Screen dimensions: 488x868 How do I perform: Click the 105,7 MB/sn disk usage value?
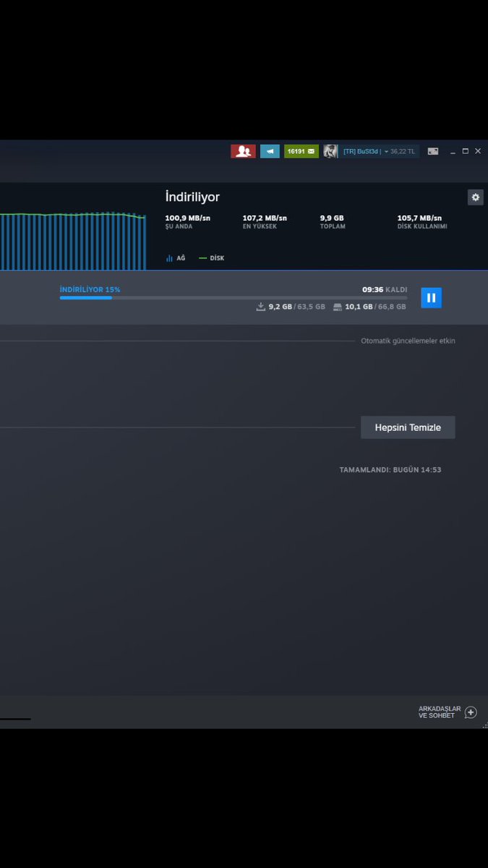tap(419, 218)
